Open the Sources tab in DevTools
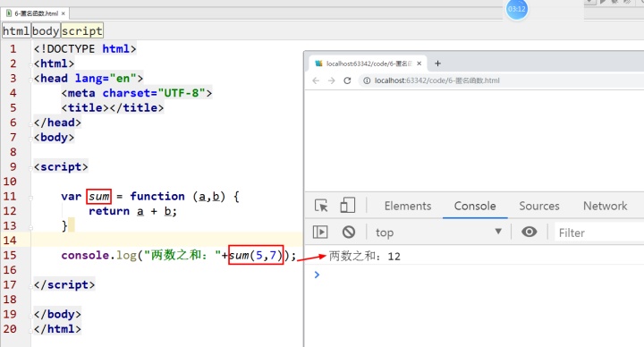Screen dimensions: 644x347 pos(538,206)
